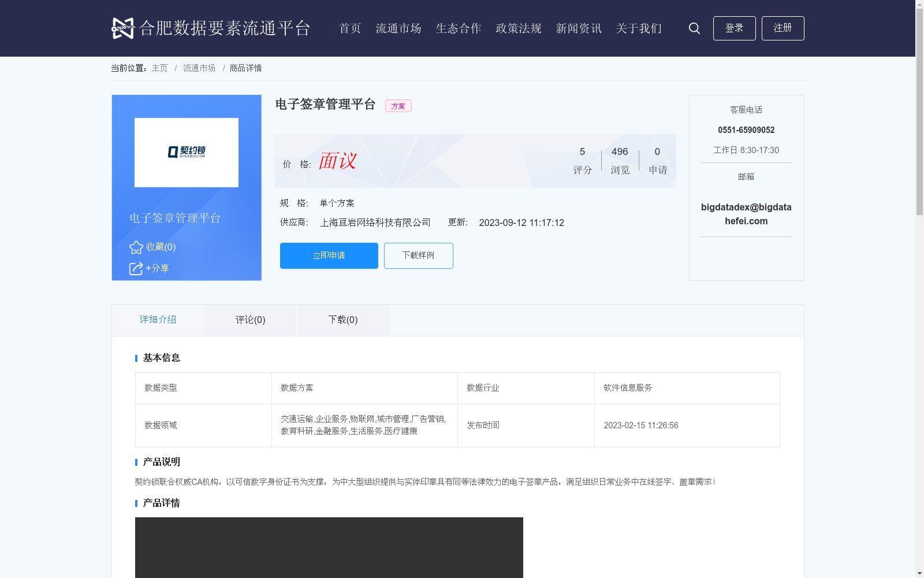
Task: Click product description paragraph about 契约锁
Action: click(425, 482)
